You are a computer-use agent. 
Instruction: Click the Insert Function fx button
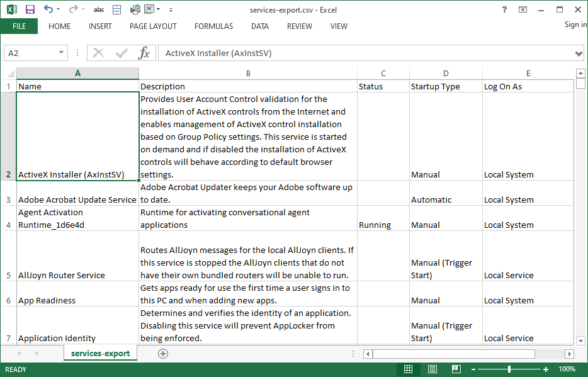pyautogui.click(x=144, y=53)
